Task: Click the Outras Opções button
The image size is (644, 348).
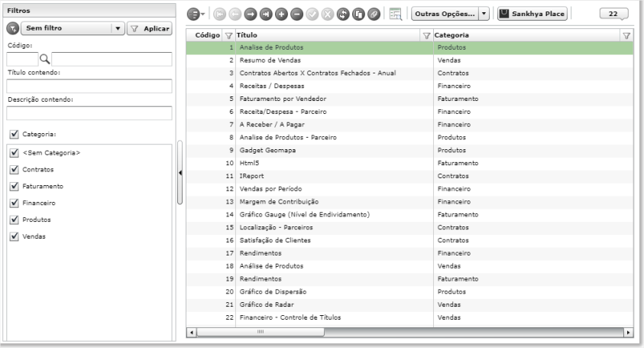Action: click(x=445, y=14)
